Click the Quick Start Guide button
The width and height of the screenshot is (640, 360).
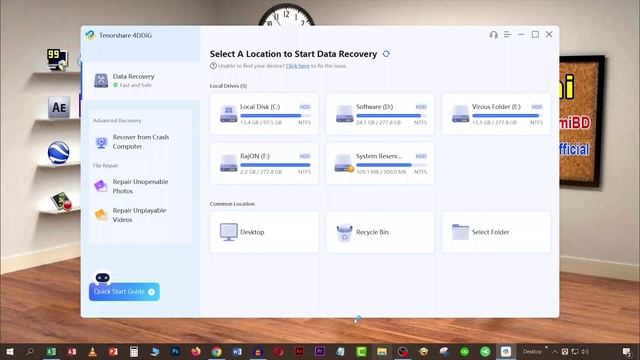pyautogui.click(x=124, y=292)
